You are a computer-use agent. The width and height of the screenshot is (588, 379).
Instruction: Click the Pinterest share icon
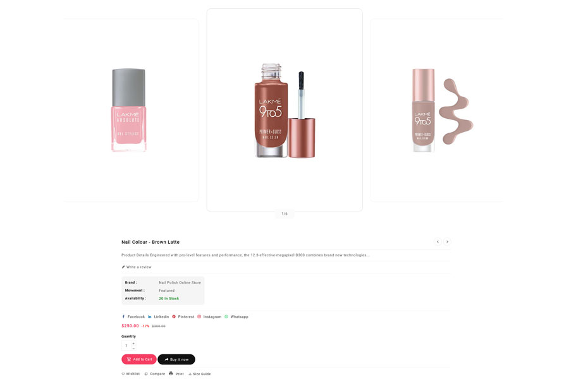174,316
